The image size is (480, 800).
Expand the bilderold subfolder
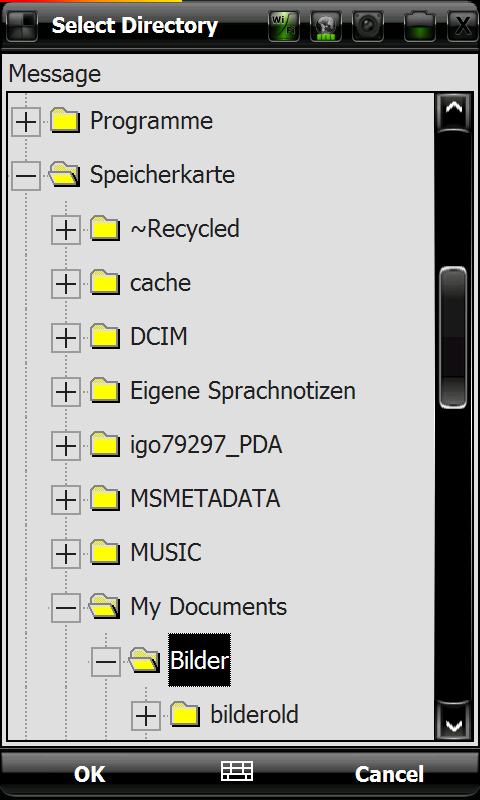click(x=146, y=715)
